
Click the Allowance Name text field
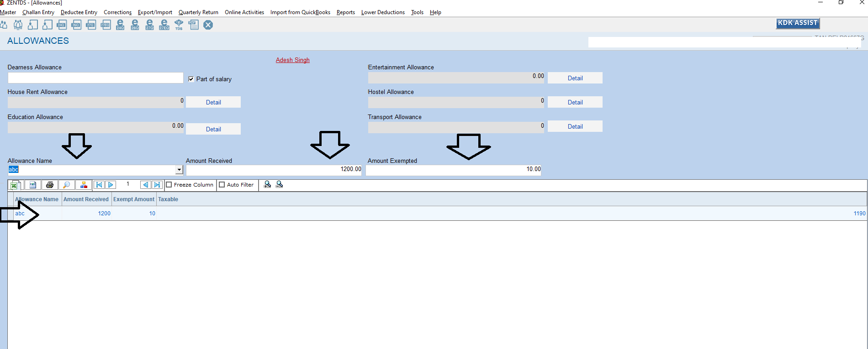[92, 170]
